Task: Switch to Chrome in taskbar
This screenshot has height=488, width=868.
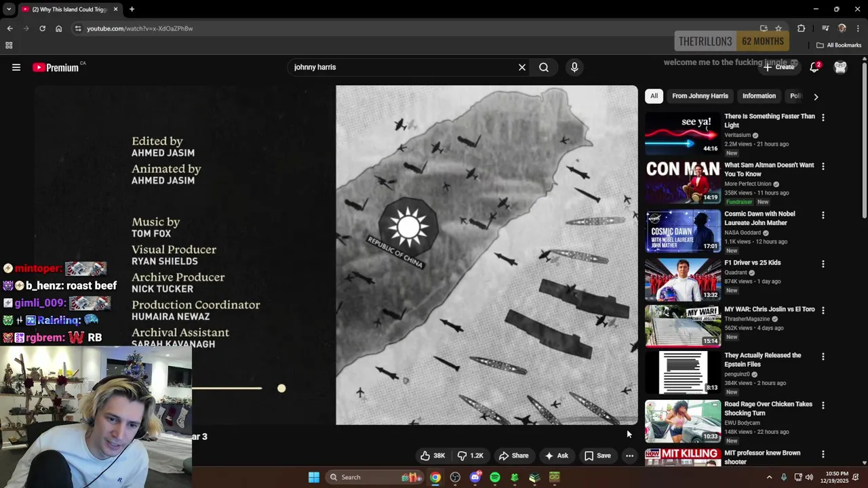Action: [x=435, y=477]
